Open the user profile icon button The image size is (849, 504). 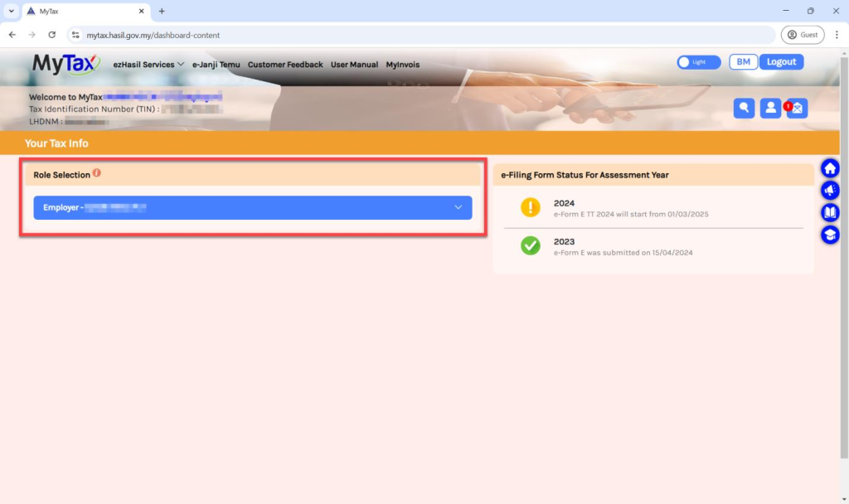point(770,108)
